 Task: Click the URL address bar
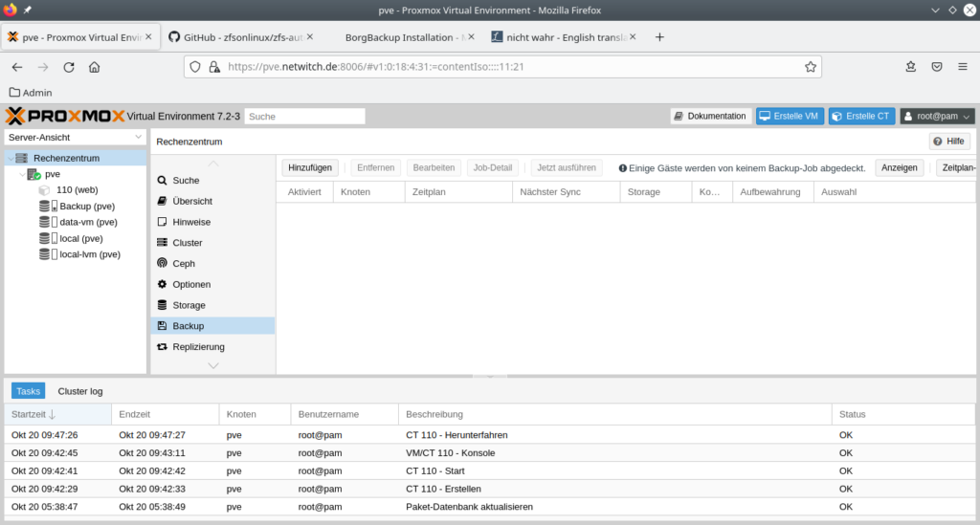coord(502,67)
